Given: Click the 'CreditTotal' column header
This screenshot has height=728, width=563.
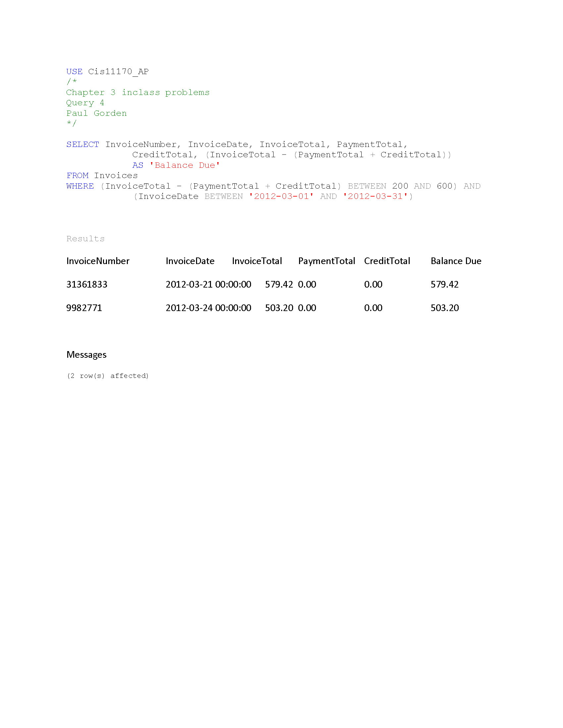Looking at the screenshot, I should click(x=387, y=261).
